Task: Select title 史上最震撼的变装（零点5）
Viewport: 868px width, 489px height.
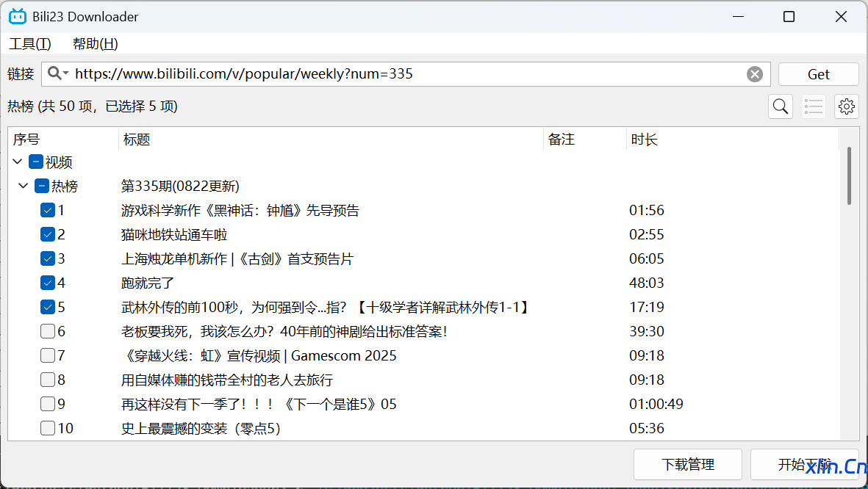Action: click(201, 428)
